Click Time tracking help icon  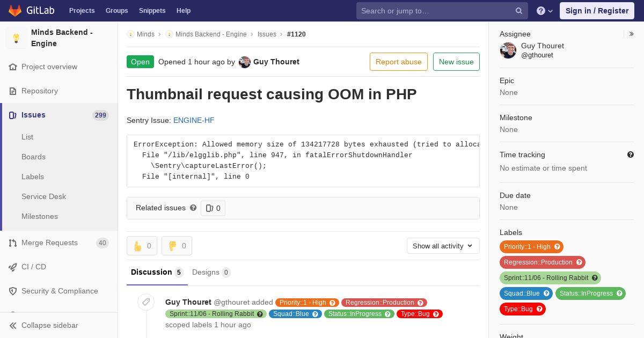(631, 155)
